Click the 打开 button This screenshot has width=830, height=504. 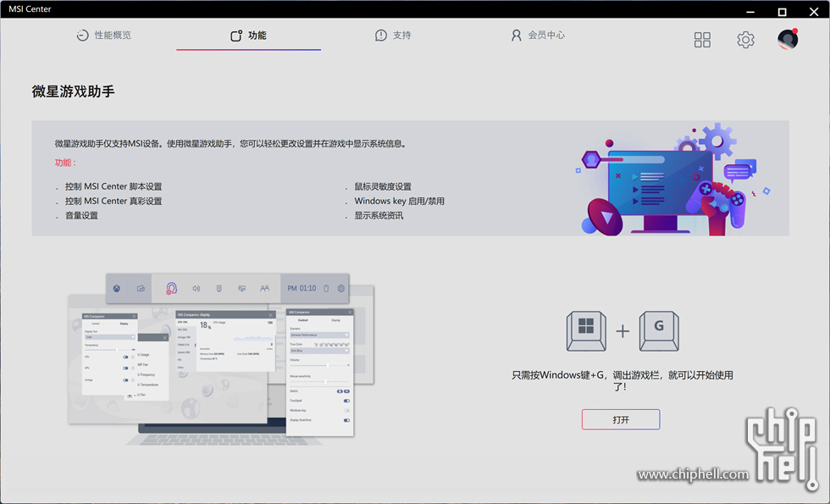point(620,419)
